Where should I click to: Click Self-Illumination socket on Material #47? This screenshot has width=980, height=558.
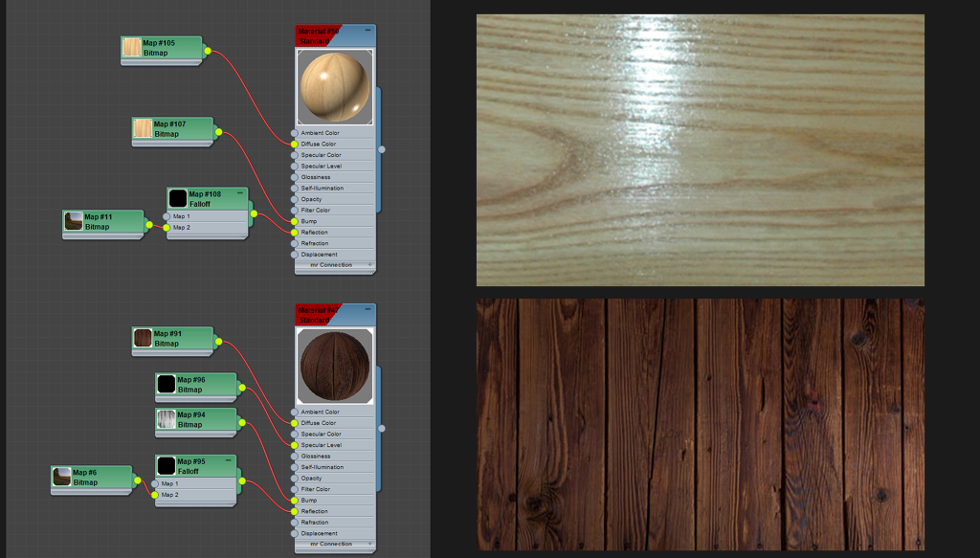[295, 467]
